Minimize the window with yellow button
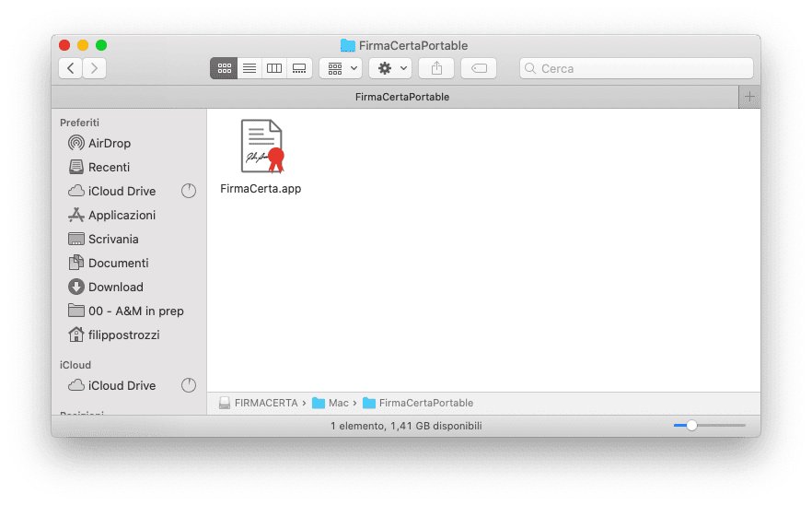The image size is (812, 505). coord(83,45)
